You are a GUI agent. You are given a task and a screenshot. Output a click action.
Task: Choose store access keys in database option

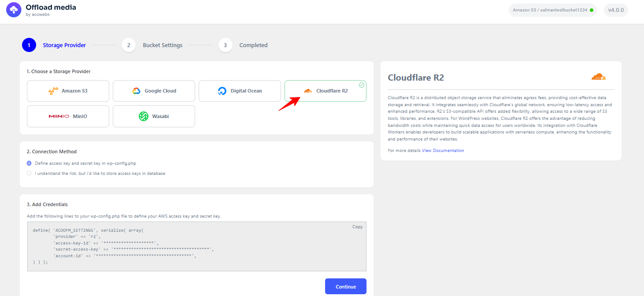[x=29, y=174]
